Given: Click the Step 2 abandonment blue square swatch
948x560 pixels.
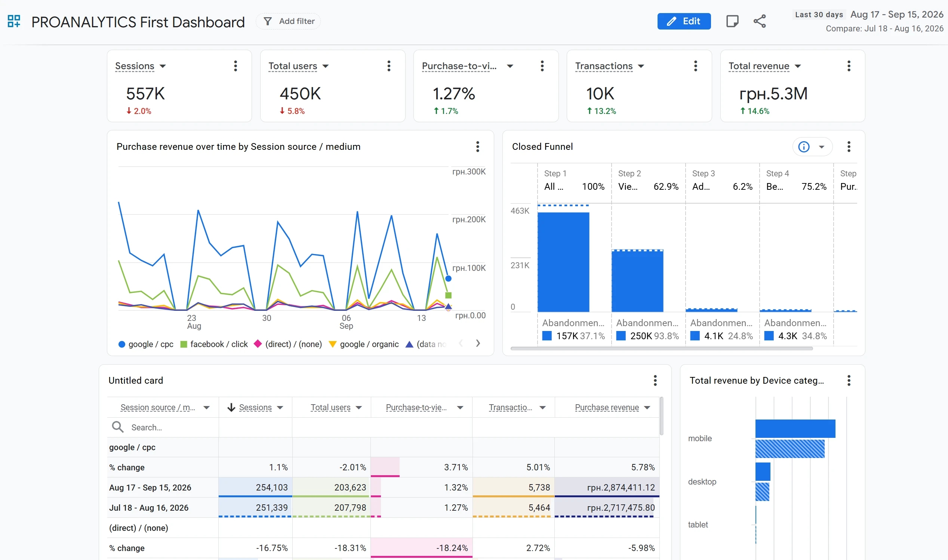Looking at the screenshot, I should coord(621,336).
